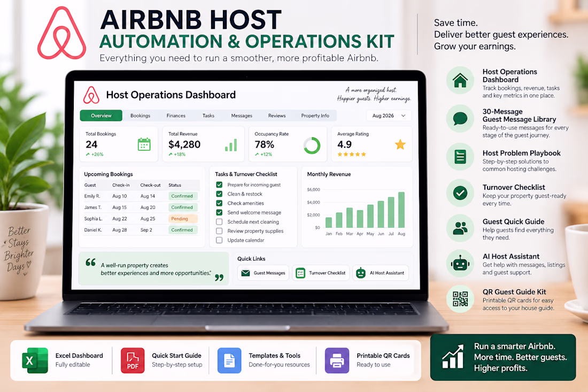Click the checklist icon in Turnover Checklist link

[300, 273]
